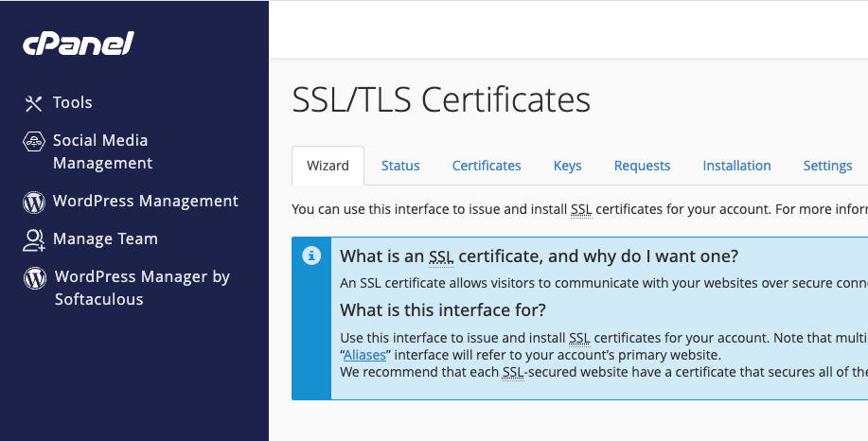This screenshot has width=868, height=441.
Task: Click the Tools wrench icon
Action: click(34, 103)
